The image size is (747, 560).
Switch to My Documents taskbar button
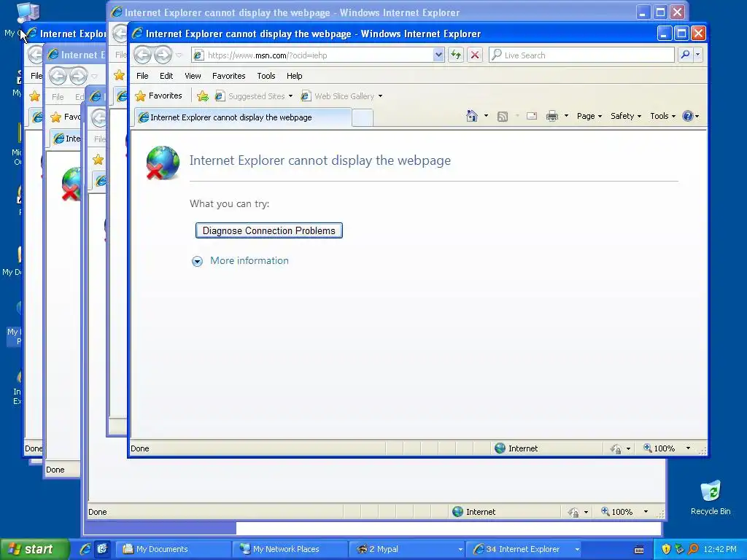[174, 549]
